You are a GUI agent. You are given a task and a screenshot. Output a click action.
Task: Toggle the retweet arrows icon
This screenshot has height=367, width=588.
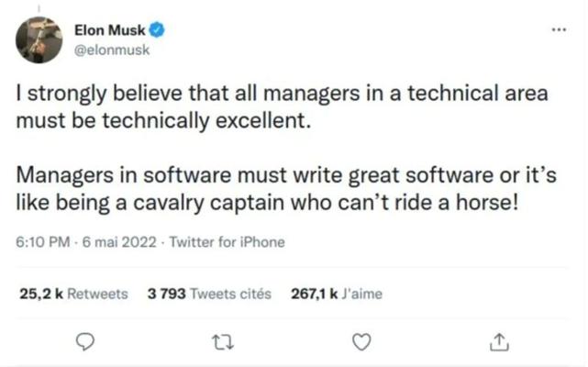pyautogui.click(x=223, y=341)
